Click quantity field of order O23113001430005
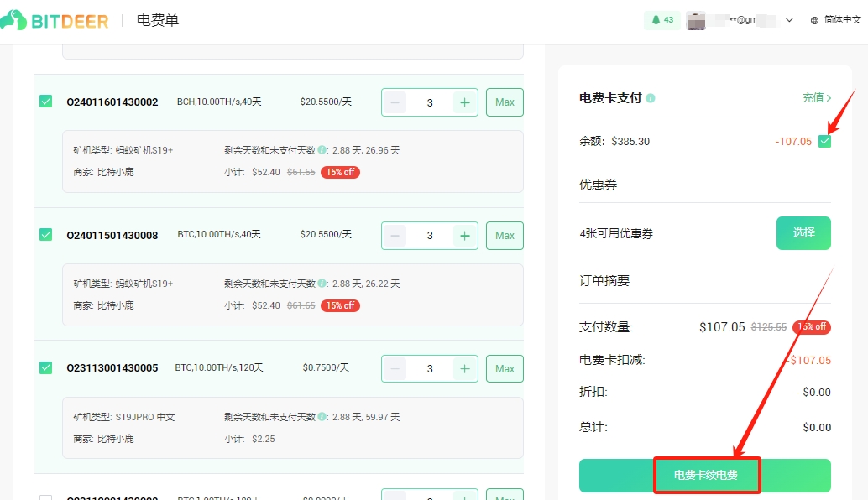Image resolution: width=868 pixels, height=500 pixels. pyautogui.click(x=430, y=369)
